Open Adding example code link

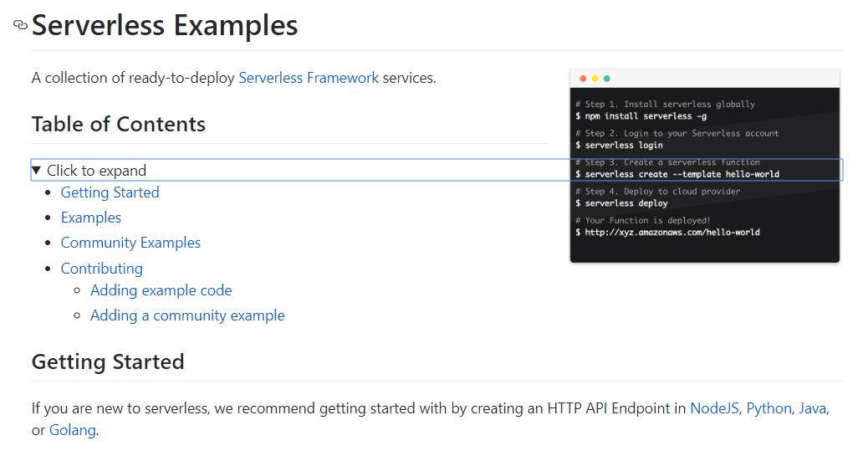click(161, 290)
